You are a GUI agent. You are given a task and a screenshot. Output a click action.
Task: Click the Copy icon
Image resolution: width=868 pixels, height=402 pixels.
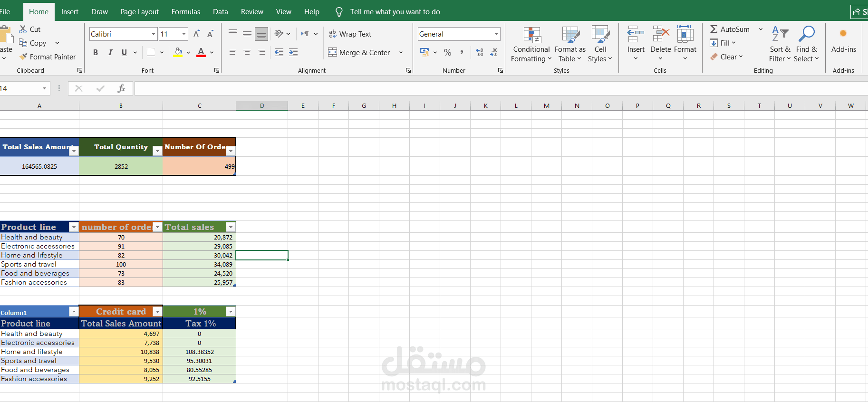[x=23, y=43]
